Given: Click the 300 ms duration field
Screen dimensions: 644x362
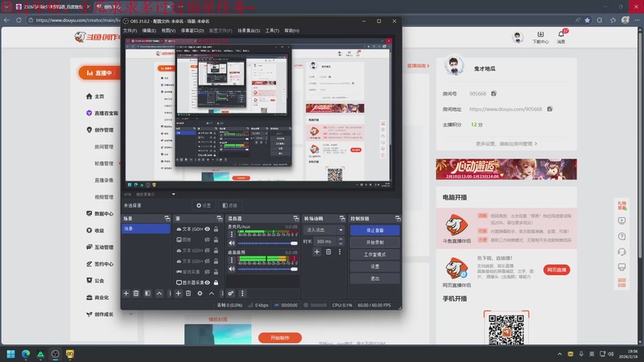Looking at the screenshot, I should [x=325, y=241].
